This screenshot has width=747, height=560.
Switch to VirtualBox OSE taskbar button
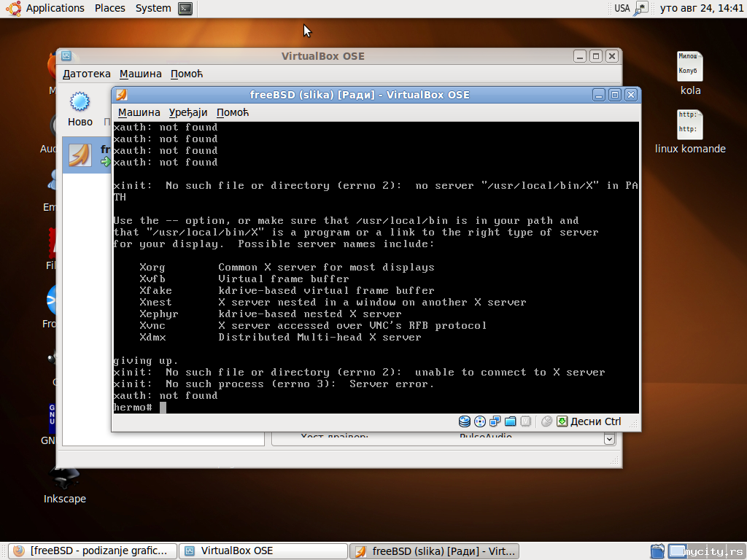(x=263, y=551)
